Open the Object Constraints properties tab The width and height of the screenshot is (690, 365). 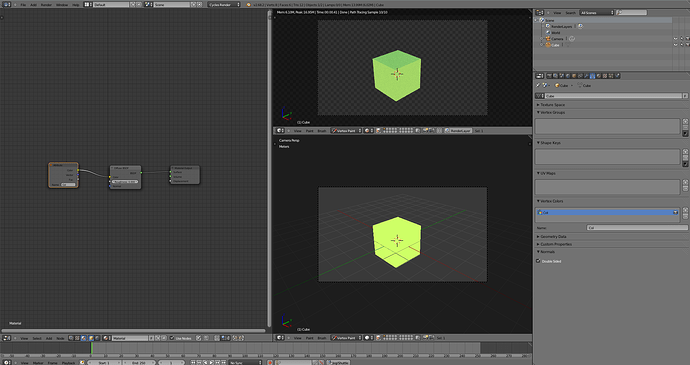click(580, 76)
